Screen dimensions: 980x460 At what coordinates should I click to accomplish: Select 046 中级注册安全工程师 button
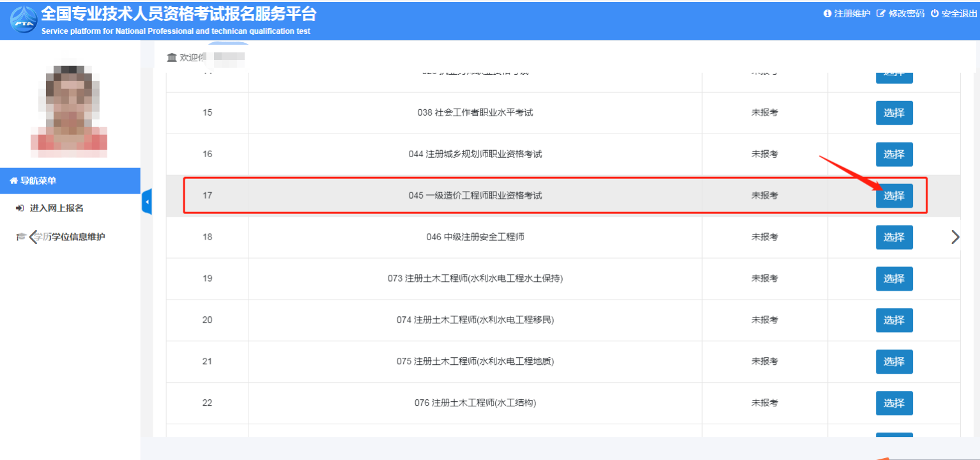pos(894,237)
